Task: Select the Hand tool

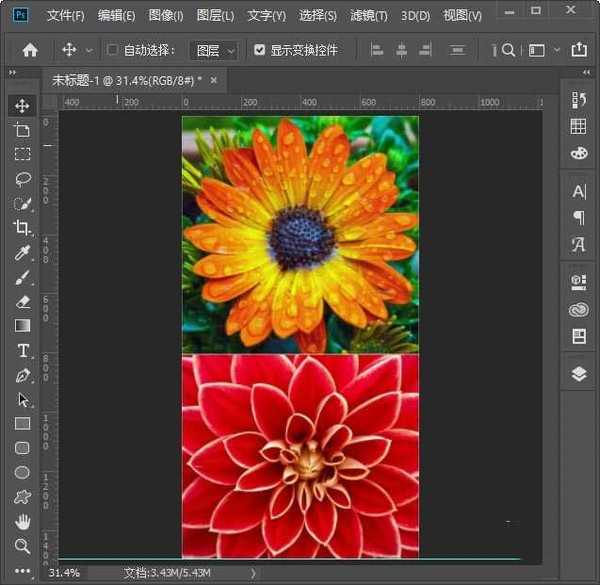Action: point(22,521)
